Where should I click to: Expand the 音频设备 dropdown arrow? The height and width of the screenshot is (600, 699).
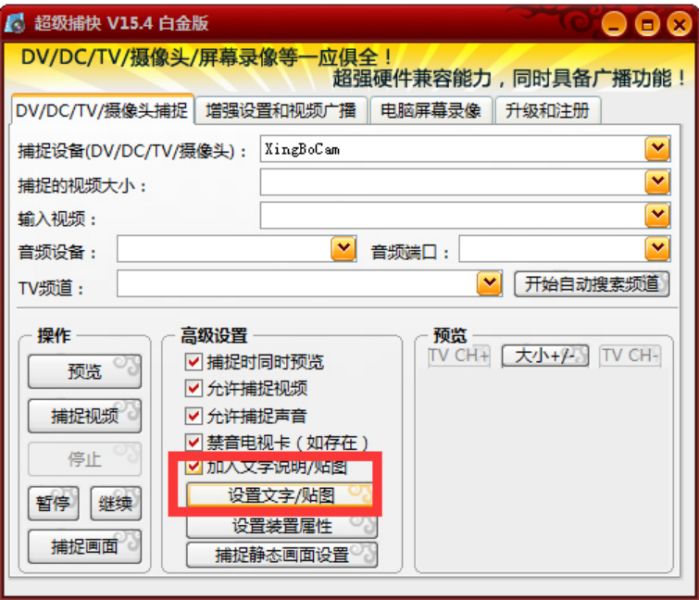click(343, 249)
